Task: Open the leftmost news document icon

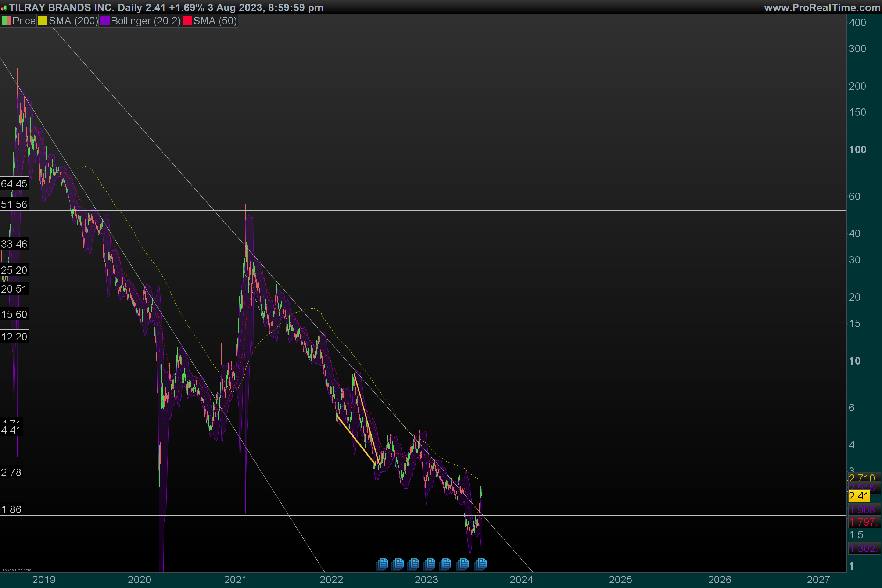Action: pos(383,564)
